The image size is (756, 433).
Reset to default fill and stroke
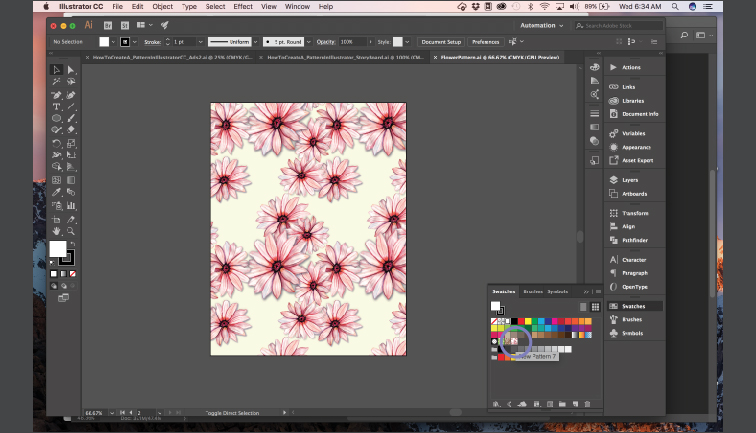tap(52, 263)
